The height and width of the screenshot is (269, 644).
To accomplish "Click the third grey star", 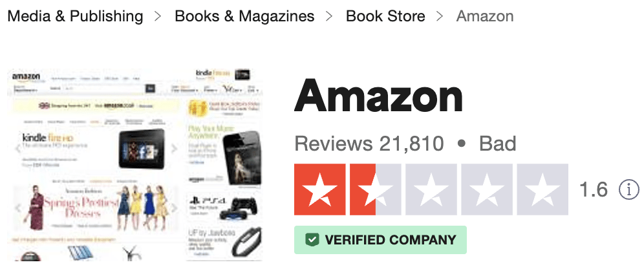I will pos(431,189).
